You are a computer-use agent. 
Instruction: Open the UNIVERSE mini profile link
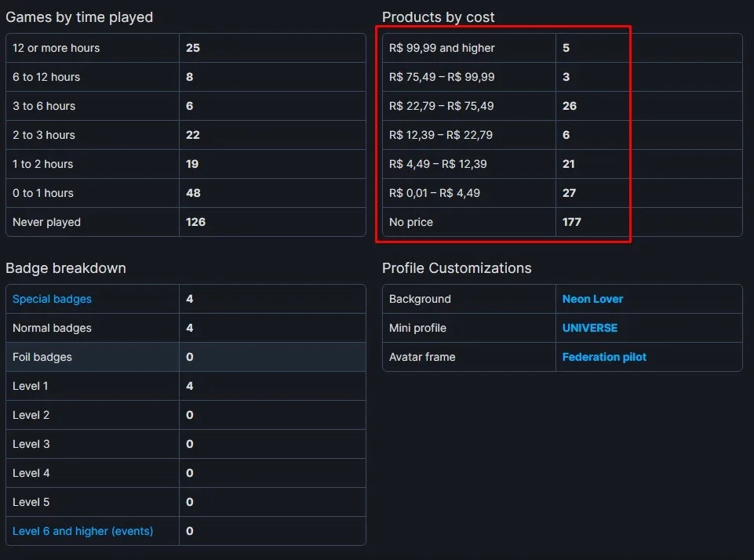pyautogui.click(x=589, y=328)
